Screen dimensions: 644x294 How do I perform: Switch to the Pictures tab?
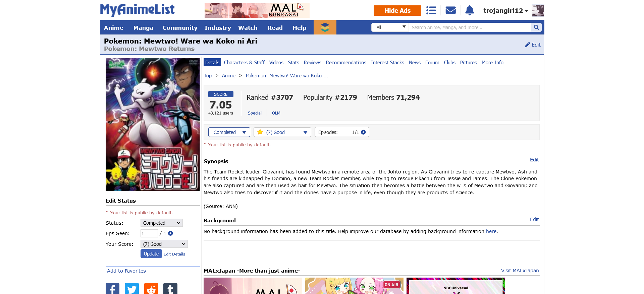[x=469, y=63]
